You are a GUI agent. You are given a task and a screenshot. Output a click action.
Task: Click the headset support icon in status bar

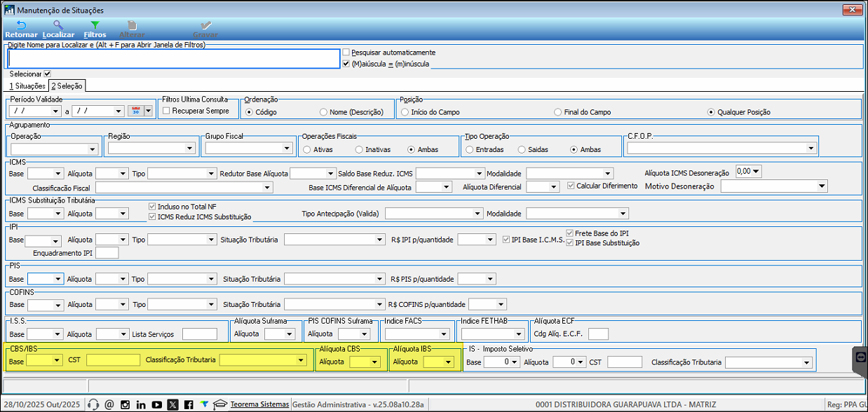coord(93,404)
